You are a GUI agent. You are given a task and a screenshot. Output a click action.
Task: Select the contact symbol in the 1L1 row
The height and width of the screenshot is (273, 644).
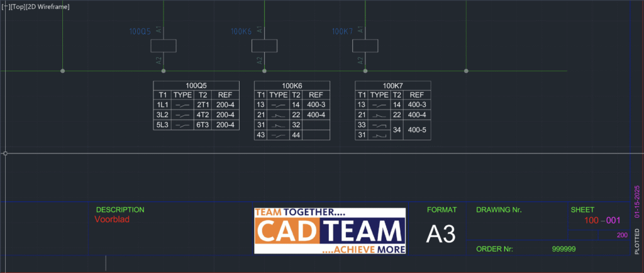(183, 104)
